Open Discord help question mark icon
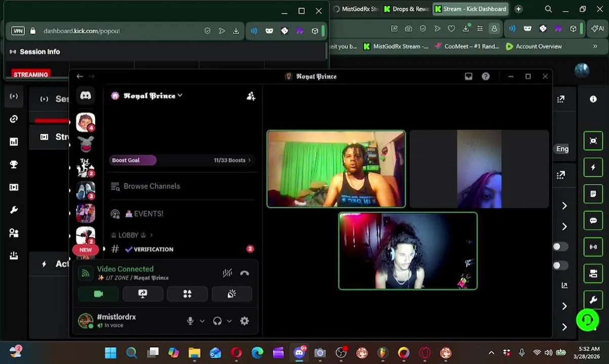Viewport: 609px width, 364px height. (x=486, y=76)
